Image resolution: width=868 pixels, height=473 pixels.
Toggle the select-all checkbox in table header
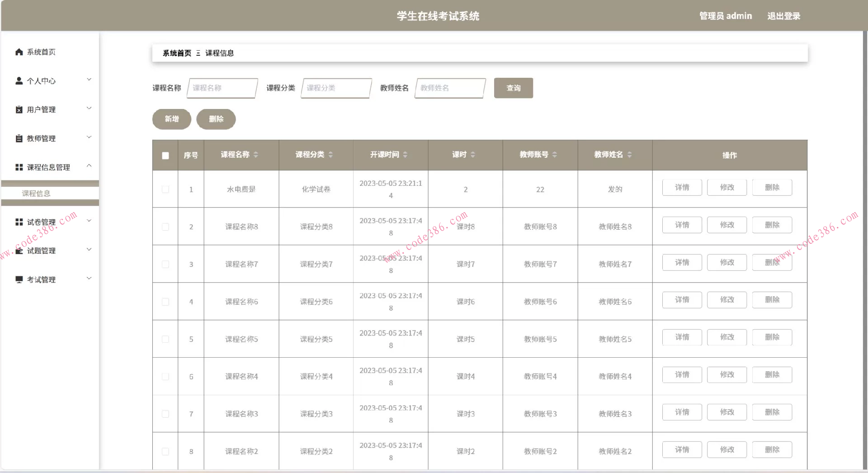(x=165, y=155)
